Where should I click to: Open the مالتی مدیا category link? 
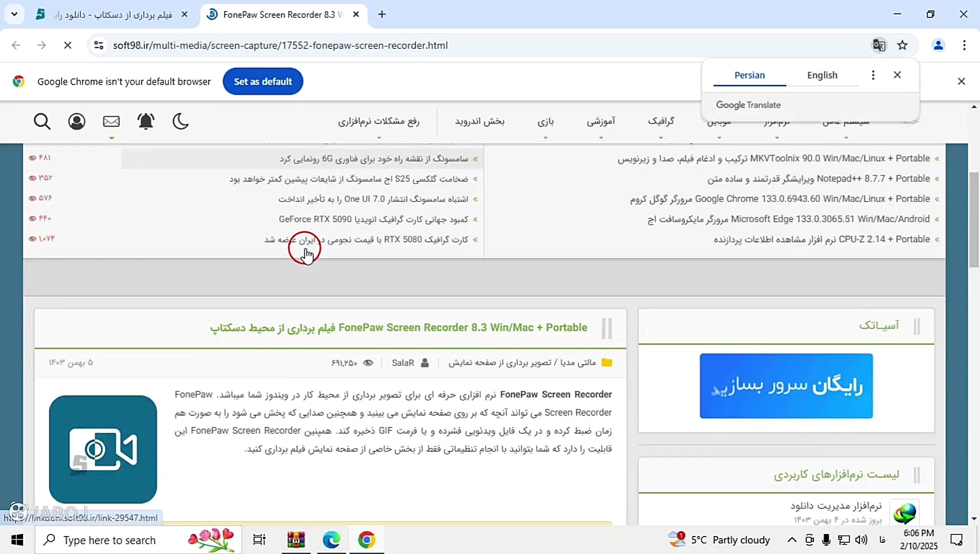pos(578,363)
